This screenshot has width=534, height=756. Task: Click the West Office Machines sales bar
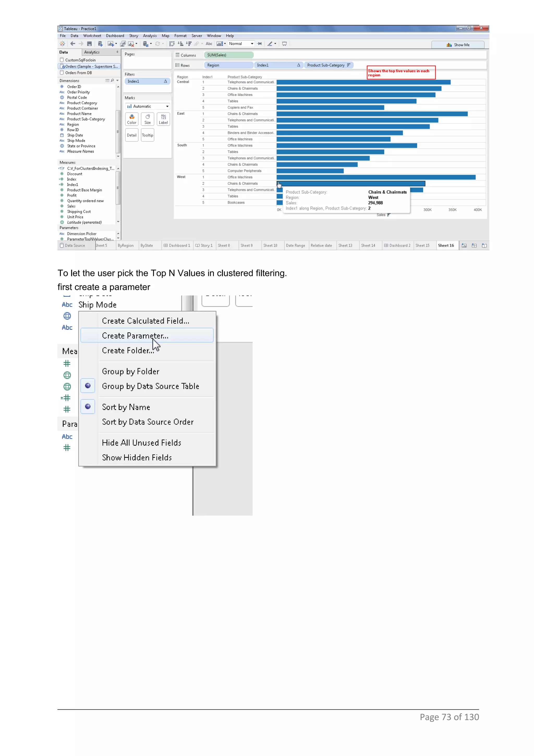(376, 177)
